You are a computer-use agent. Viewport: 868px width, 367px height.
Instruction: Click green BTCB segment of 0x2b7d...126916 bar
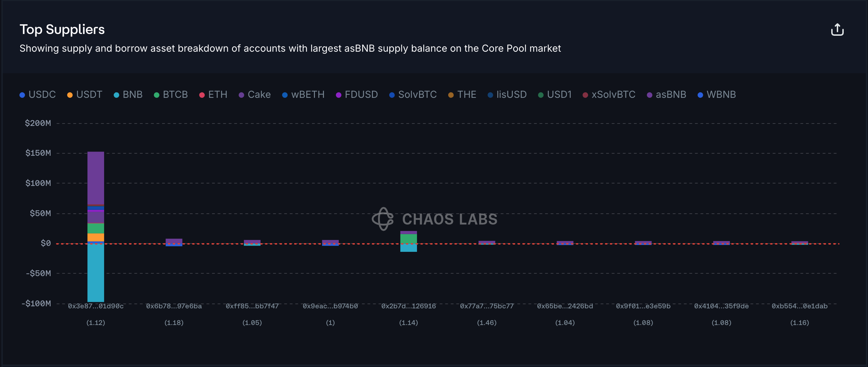(x=408, y=239)
